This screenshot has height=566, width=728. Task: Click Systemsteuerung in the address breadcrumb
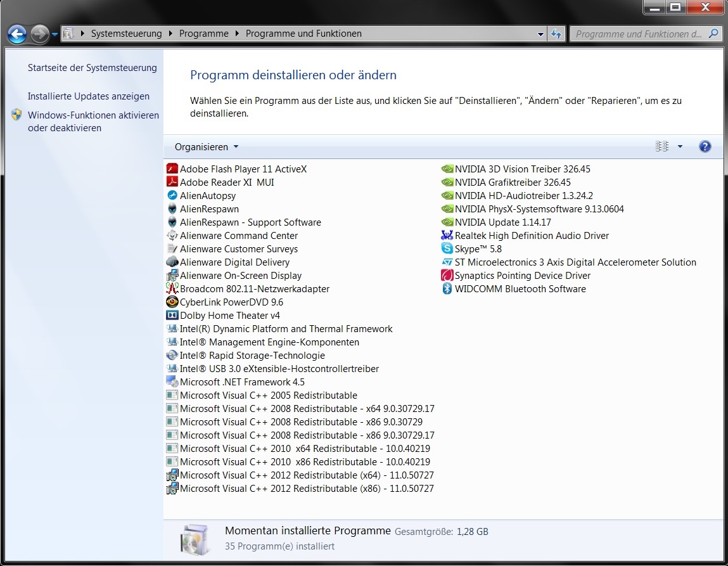(126, 34)
